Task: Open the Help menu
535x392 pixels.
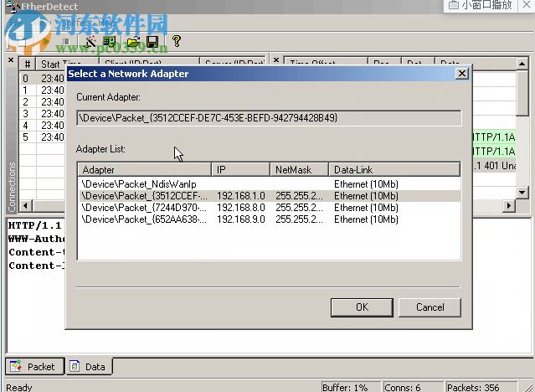Action: [106, 23]
